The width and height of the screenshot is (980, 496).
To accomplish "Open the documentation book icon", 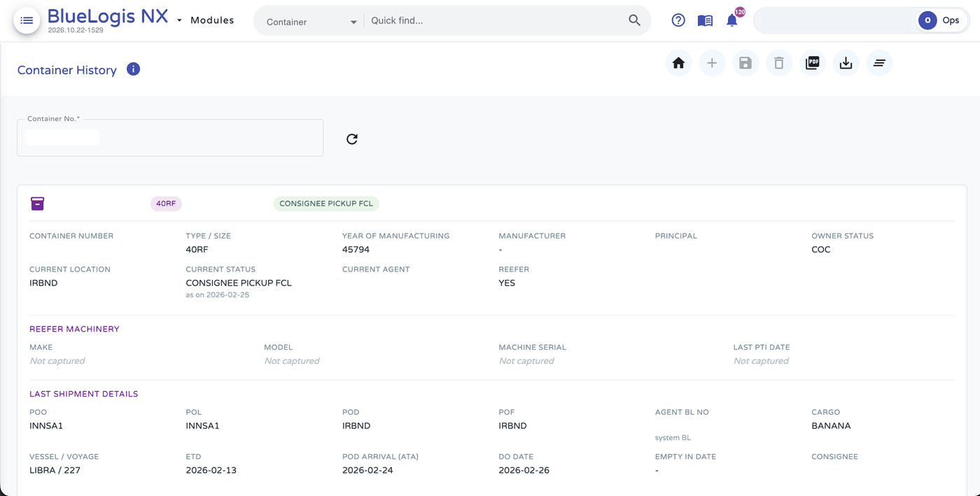I will (705, 20).
